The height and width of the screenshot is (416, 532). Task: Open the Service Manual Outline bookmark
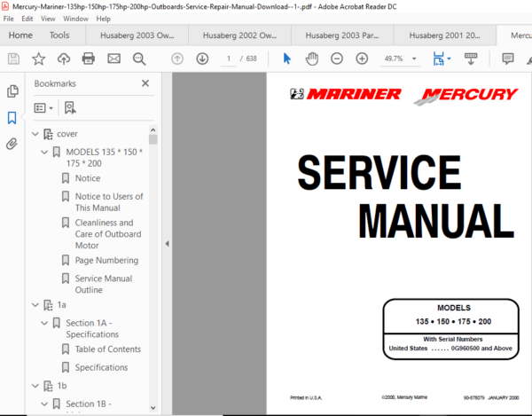104,284
